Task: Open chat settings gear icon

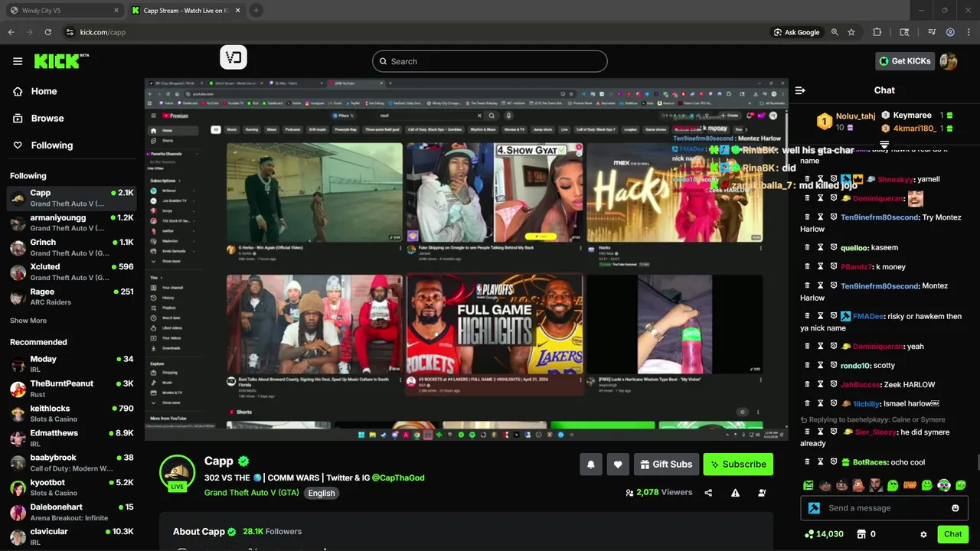Action: pyautogui.click(x=923, y=534)
